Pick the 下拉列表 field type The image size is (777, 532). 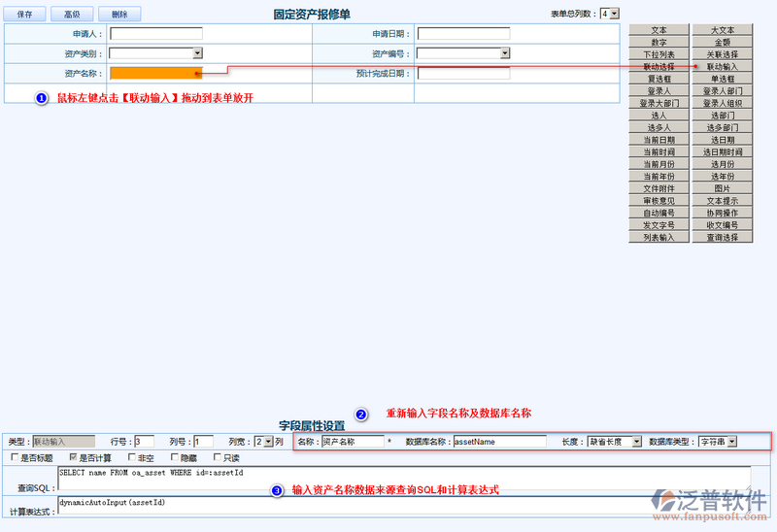click(659, 54)
